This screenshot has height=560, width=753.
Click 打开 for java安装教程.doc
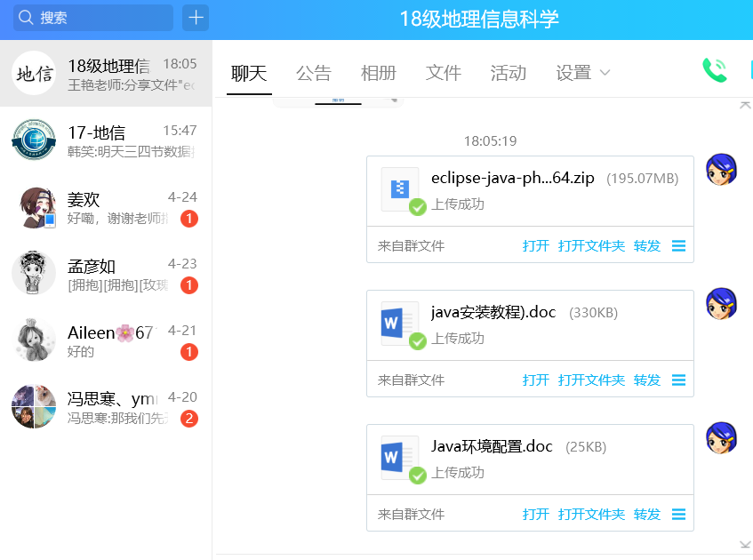[x=535, y=380]
